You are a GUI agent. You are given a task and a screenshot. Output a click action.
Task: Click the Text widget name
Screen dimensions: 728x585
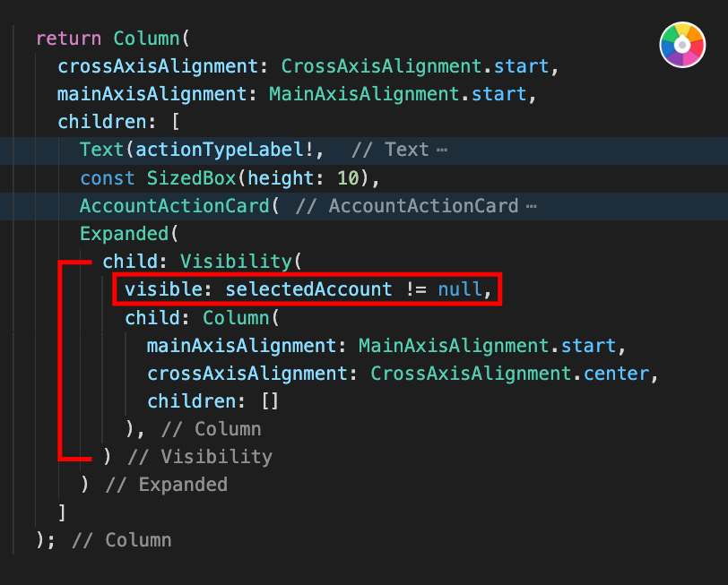101,150
